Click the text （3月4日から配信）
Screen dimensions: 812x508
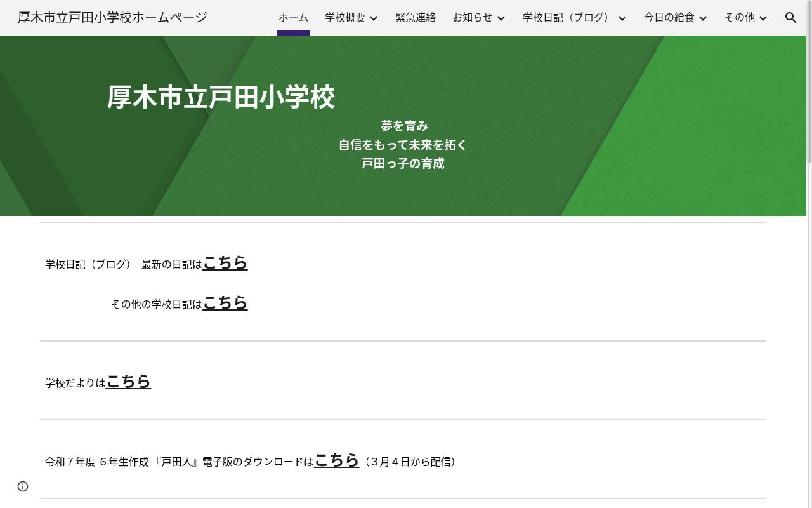tap(410, 462)
